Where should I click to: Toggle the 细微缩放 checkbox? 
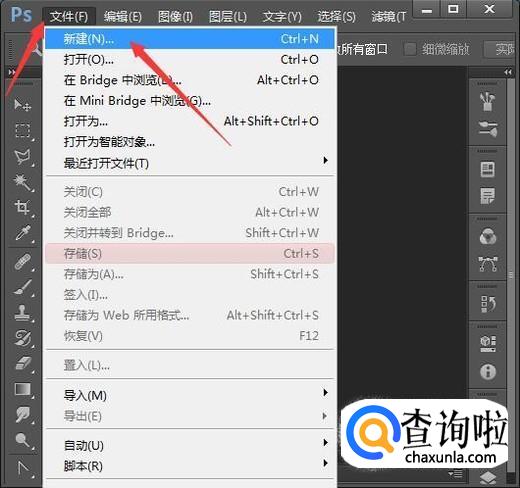click(410, 49)
